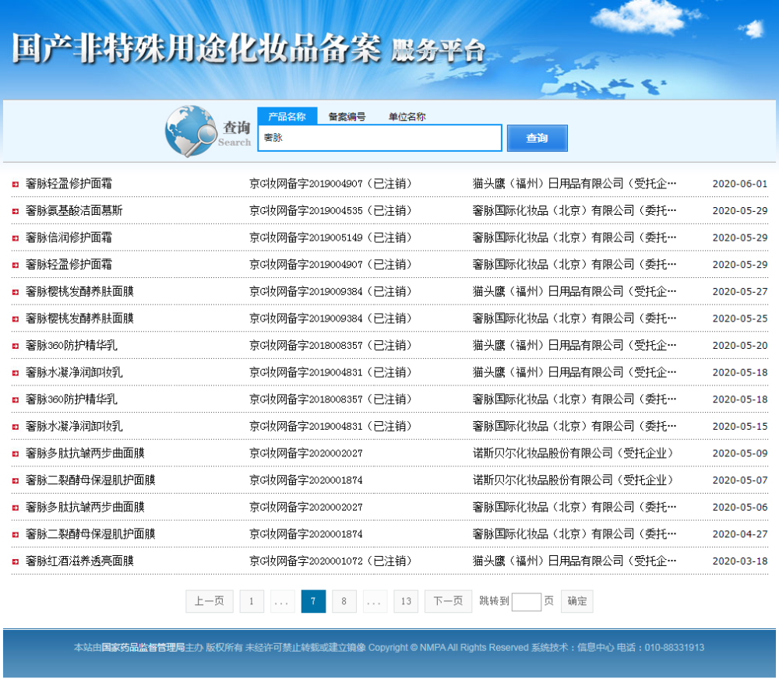Click filing number 京G妆网备字2020001072

[306, 561]
